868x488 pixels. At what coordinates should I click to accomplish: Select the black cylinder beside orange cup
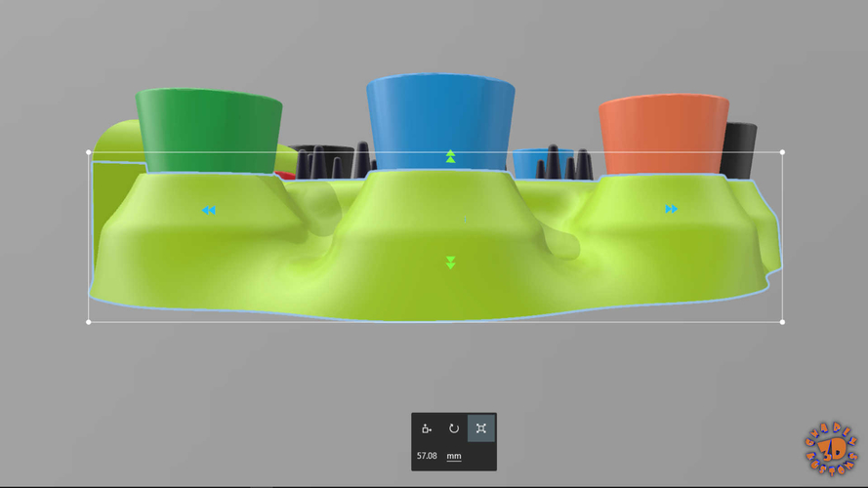pyautogui.click(x=739, y=150)
